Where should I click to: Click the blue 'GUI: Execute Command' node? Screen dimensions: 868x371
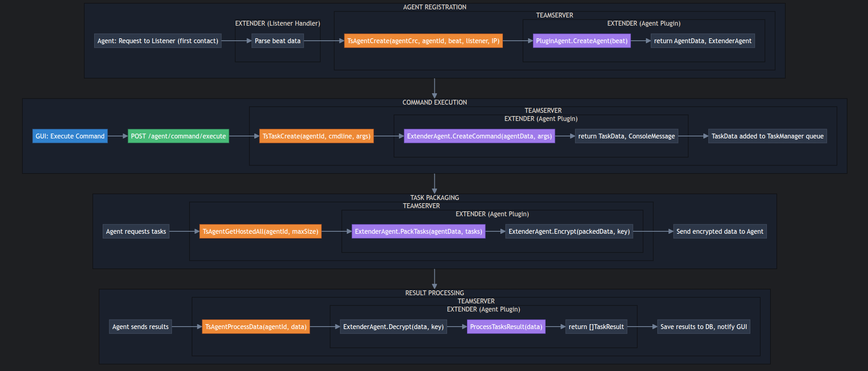pos(70,136)
